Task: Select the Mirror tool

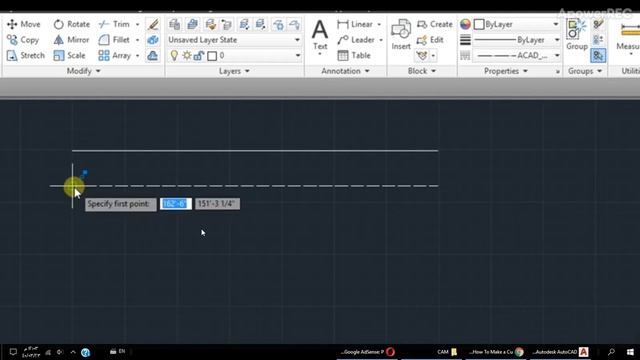Action: 71,40
